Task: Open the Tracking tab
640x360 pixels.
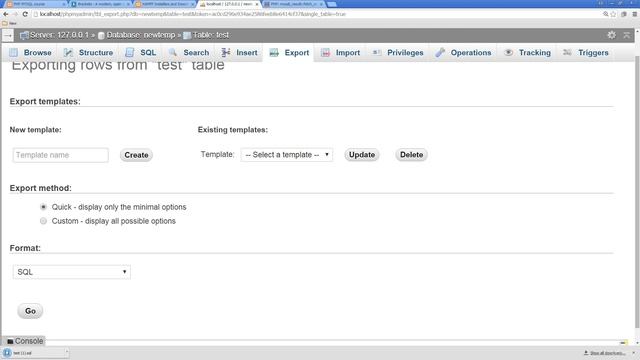Action: click(x=528, y=53)
